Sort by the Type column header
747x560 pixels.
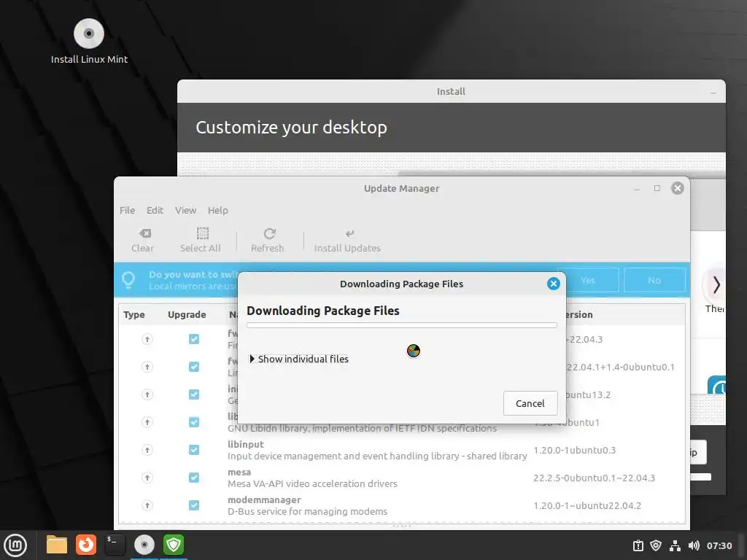[x=134, y=314]
